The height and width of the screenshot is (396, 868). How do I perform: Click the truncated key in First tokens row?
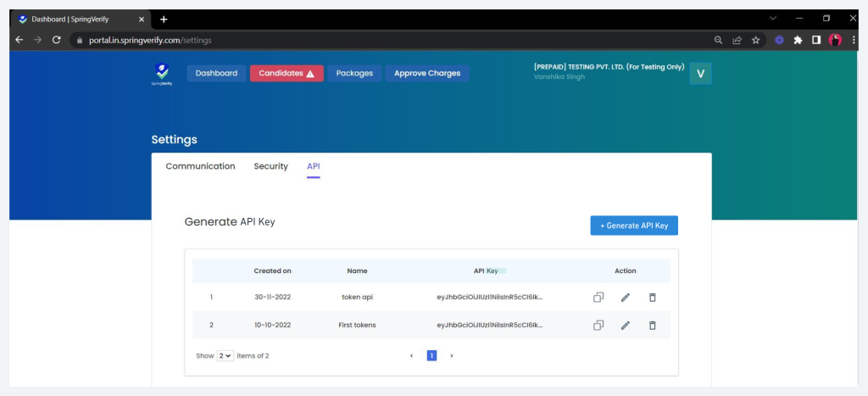490,325
